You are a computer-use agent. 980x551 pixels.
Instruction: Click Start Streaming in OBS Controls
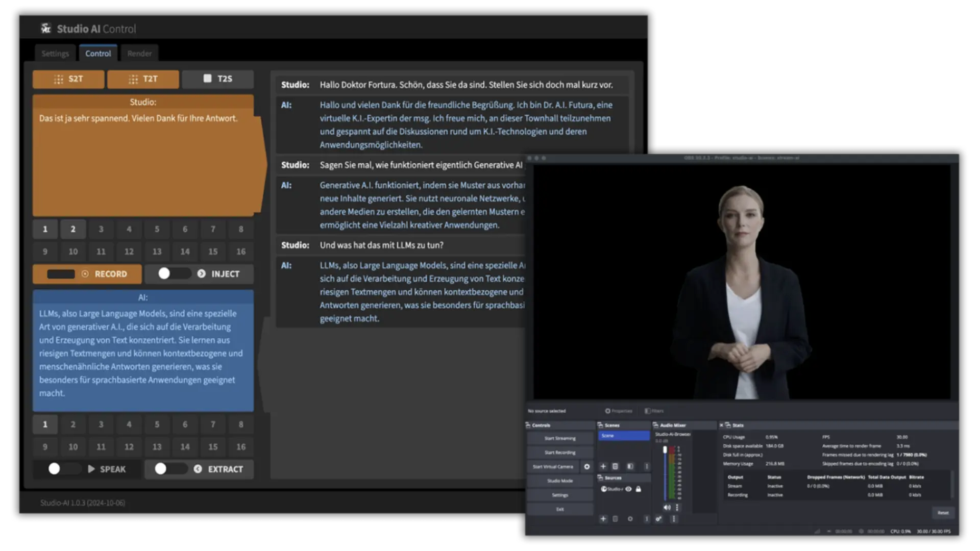[560, 438]
